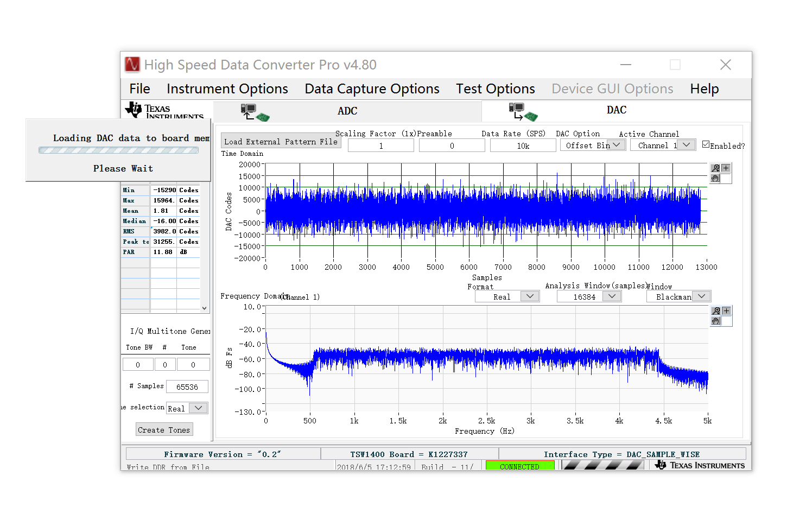The width and height of the screenshot is (806, 532).
Task: Click the app logo in title bar
Action: coord(132,65)
